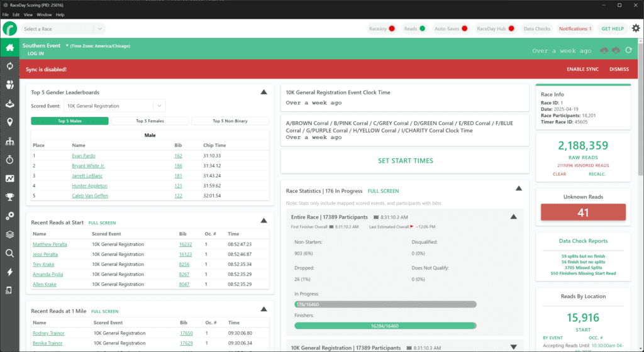Collapse the Race Statistics panel

(519, 189)
